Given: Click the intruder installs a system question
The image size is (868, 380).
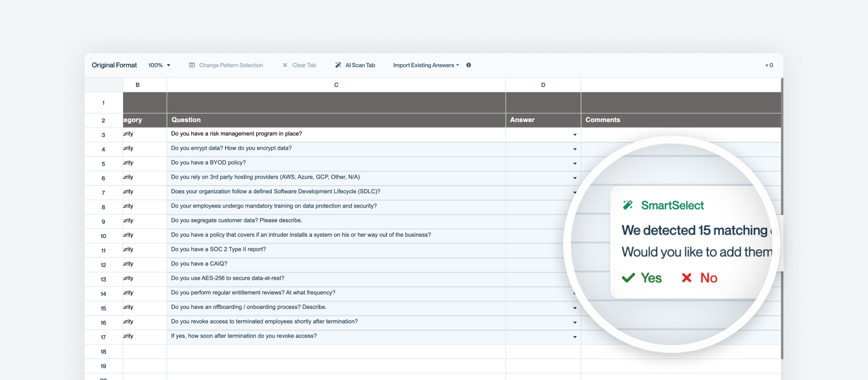Looking at the screenshot, I should [x=336, y=235].
